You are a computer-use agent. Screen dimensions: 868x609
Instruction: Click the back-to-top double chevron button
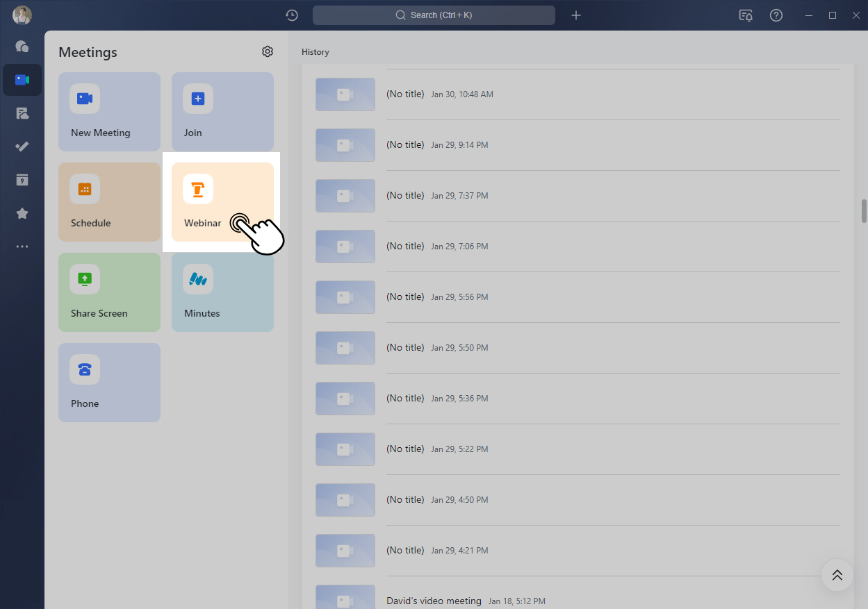coord(837,575)
